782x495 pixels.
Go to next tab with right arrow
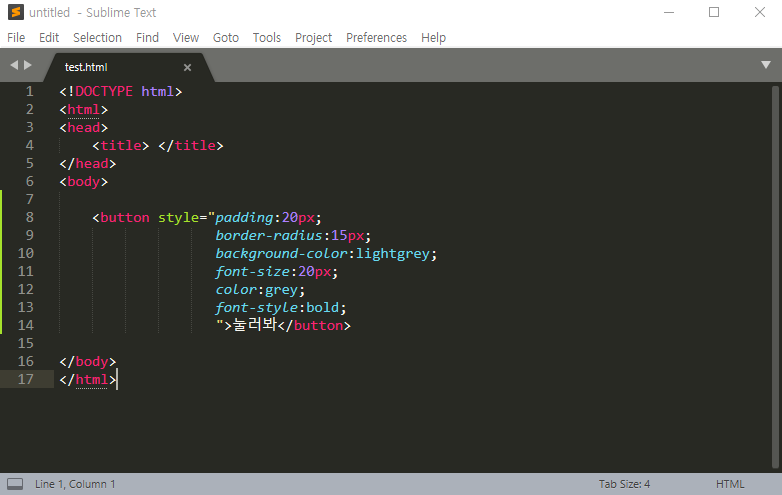click(x=28, y=65)
